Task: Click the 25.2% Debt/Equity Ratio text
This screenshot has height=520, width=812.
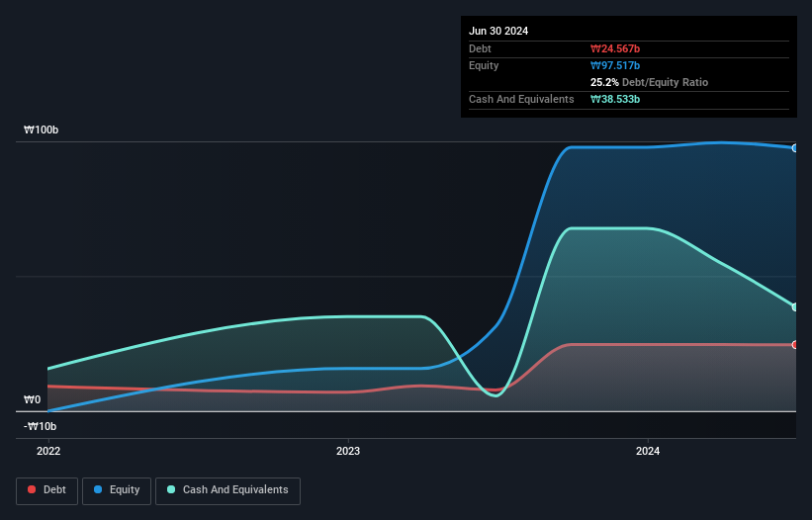Action: (650, 82)
